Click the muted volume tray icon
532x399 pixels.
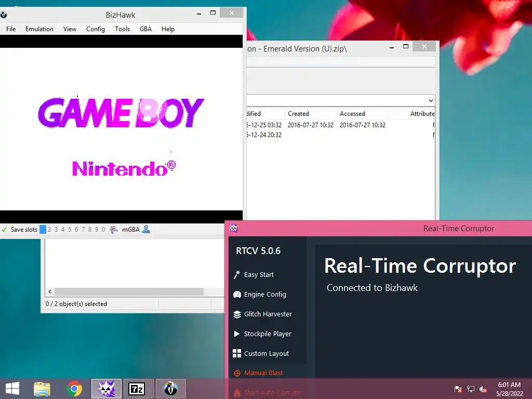point(483,389)
